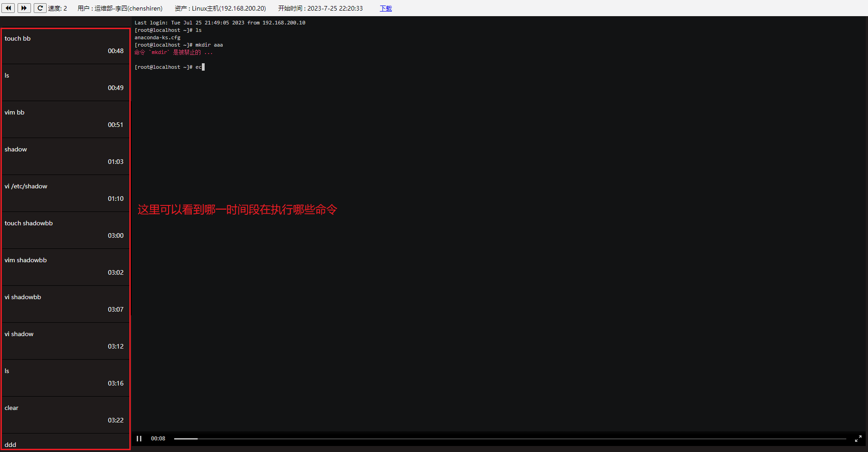Click the red 'mkdir 是被禁止的' warning text
Screen dimensions: 868x452
tap(174, 52)
